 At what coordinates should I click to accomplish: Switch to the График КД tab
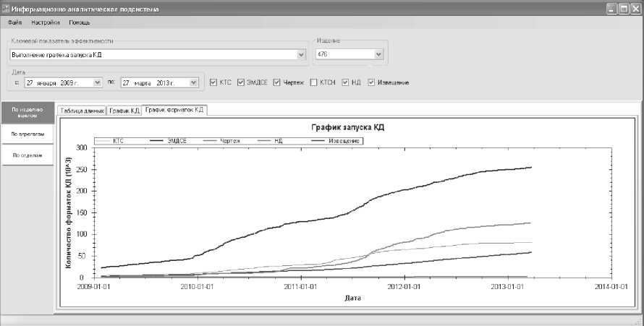[124, 111]
